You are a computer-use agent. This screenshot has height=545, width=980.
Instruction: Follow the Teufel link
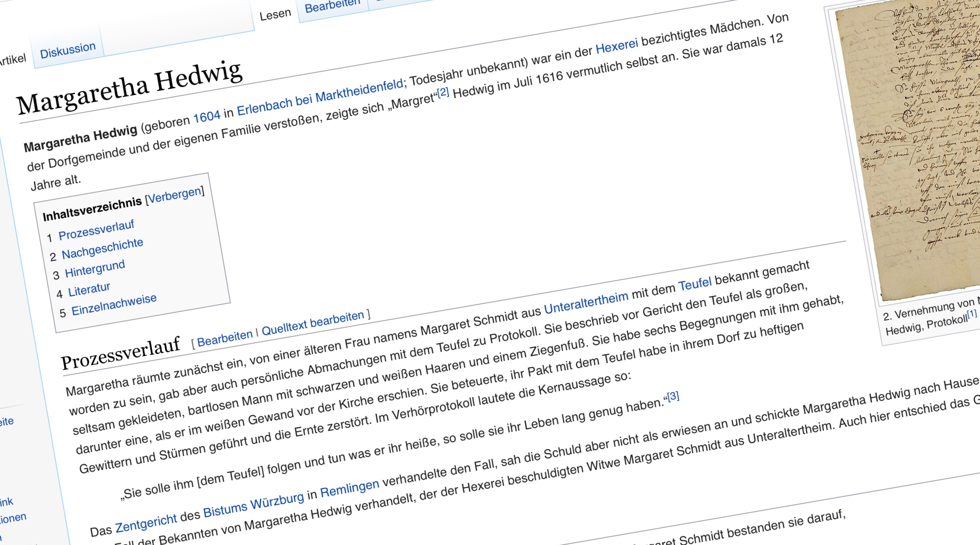tap(694, 284)
